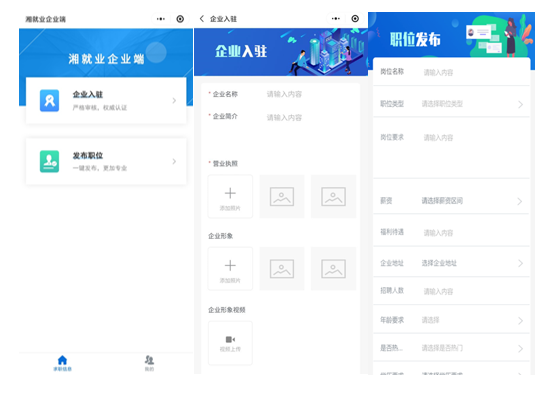Open the 是否热门 selection chevron
The width and height of the screenshot is (556, 414).
click(x=520, y=348)
